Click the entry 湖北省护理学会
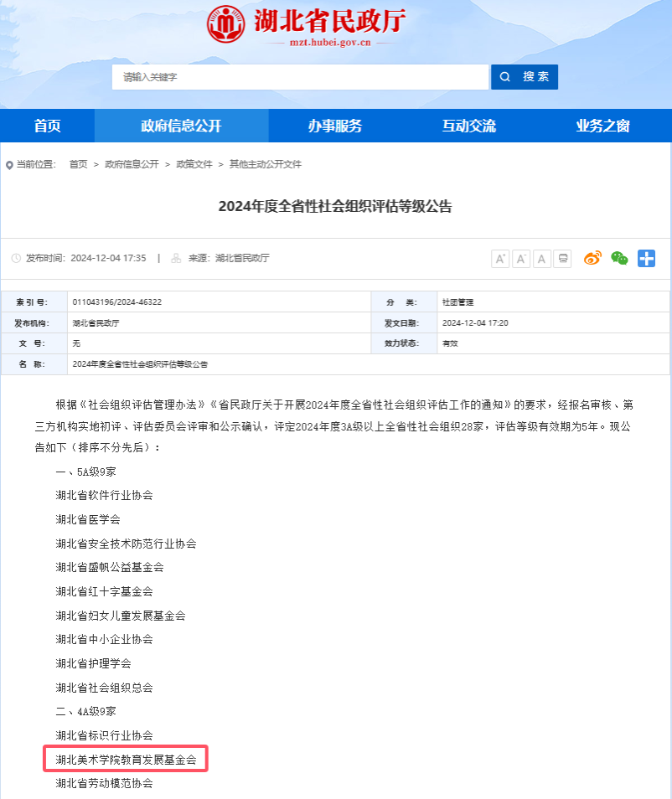Viewport: 672px width, 799px height. coord(93,663)
